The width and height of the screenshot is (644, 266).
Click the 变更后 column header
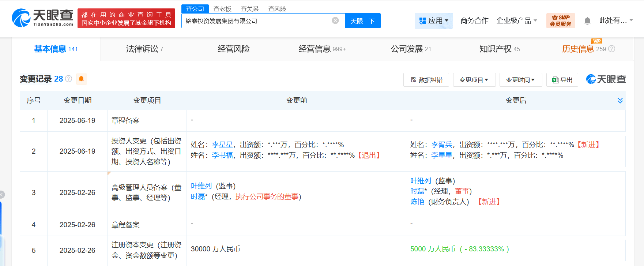[516, 100]
